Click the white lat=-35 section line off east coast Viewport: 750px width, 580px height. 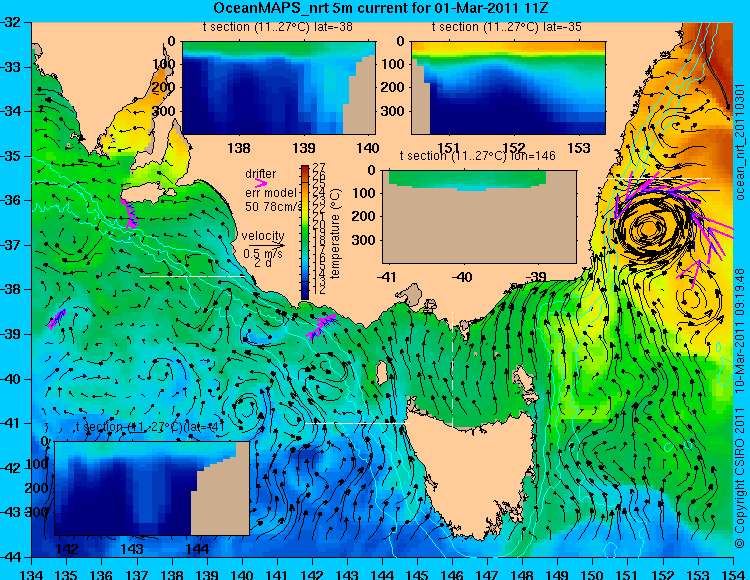tap(659, 178)
